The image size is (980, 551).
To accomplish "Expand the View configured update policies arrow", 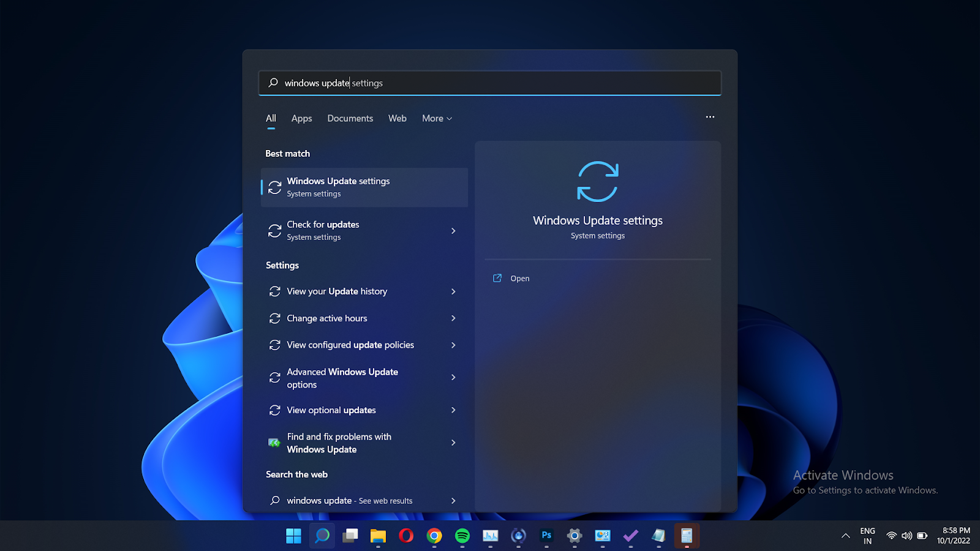I will click(x=453, y=345).
